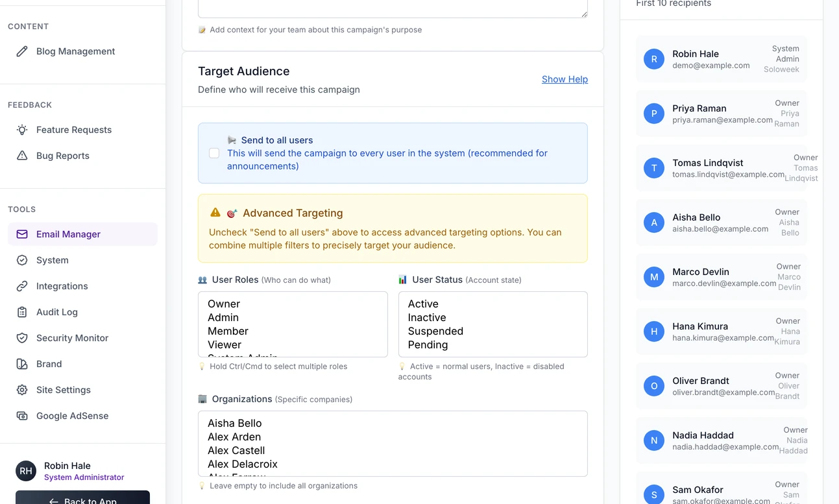Select Alex Arden organization
839x504 pixels.
[x=393, y=437]
